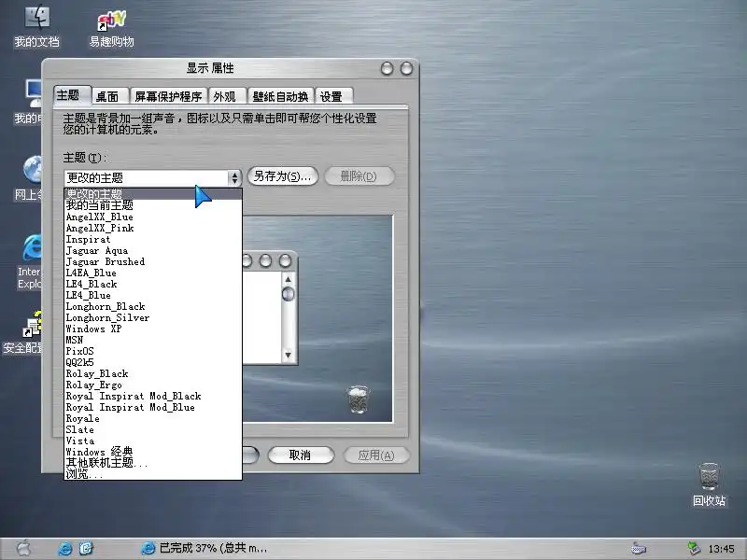This screenshot has width=747, height=560.
Task: Collapse the 主题 combo box arrow
Action: point(234,178)
